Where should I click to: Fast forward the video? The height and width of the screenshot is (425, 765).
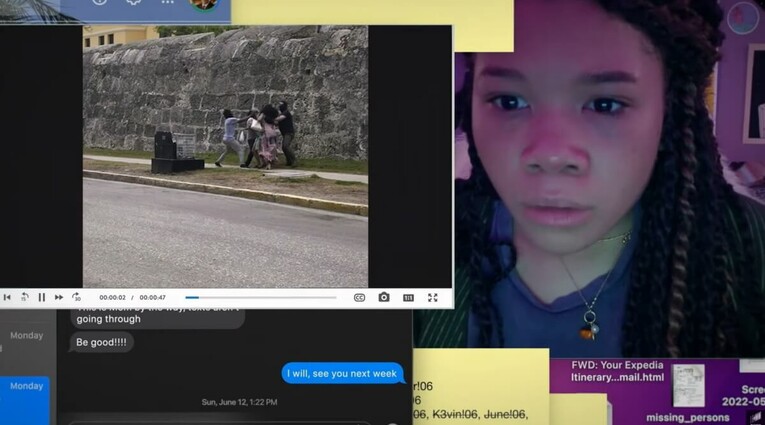[59, 297]
